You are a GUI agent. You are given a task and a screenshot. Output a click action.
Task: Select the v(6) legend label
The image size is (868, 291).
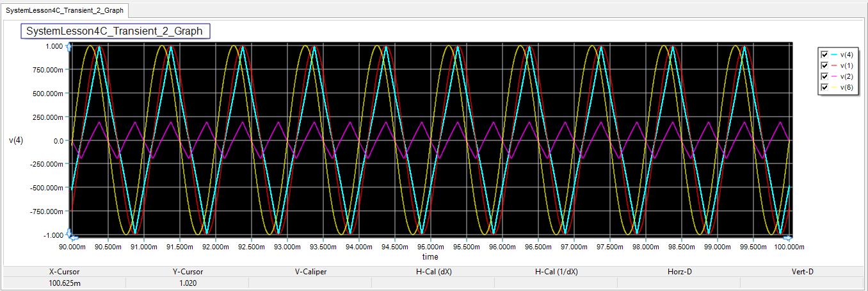846,87
